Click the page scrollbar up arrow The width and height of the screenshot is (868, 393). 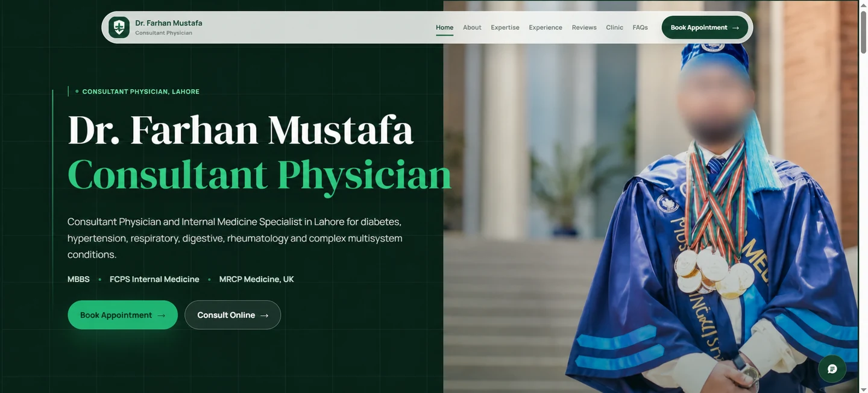[863, 4]
